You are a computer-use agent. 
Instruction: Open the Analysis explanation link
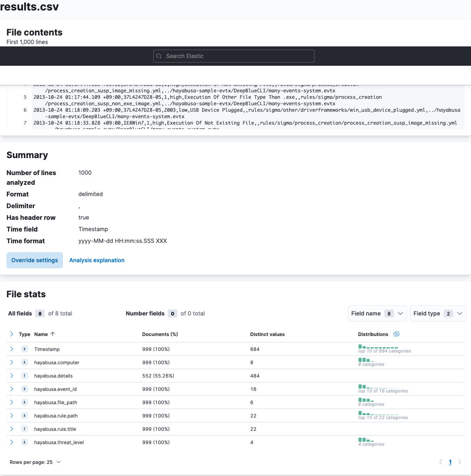pyautogui.click(x=97, y=260)
